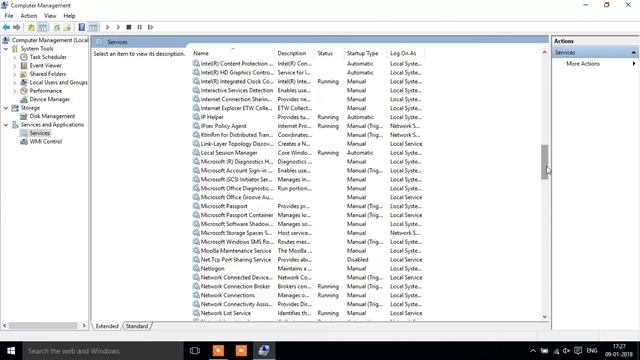This screenshot has width=640, height=360.
Task: Click the Back arrow toolbar icon
Action: tap(6, 27)
